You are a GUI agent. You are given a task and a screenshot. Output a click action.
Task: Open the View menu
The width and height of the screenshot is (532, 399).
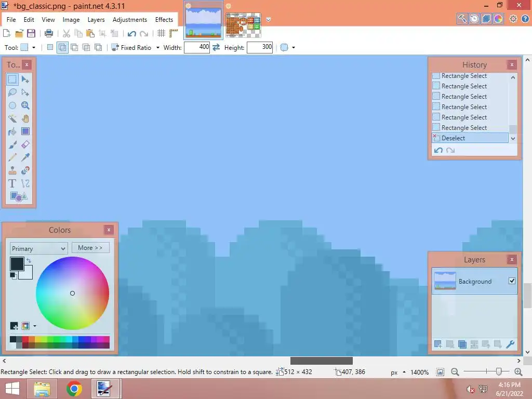[48, 20]
